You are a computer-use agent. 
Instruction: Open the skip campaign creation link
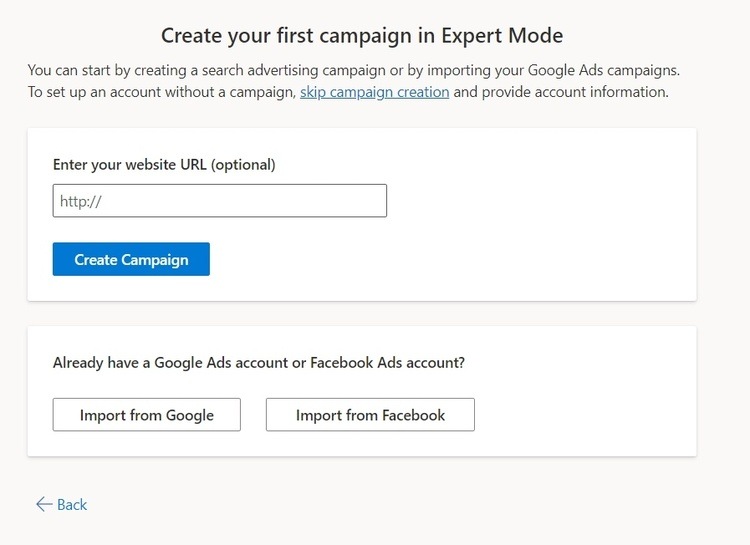374,92
